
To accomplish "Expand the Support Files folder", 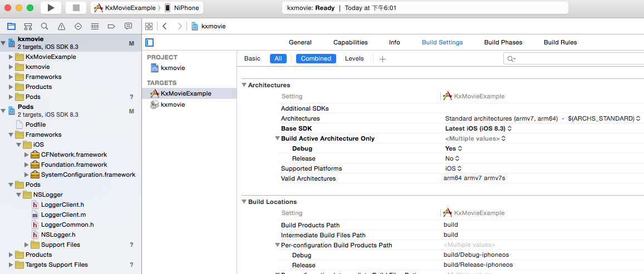I will click(27, 245).
